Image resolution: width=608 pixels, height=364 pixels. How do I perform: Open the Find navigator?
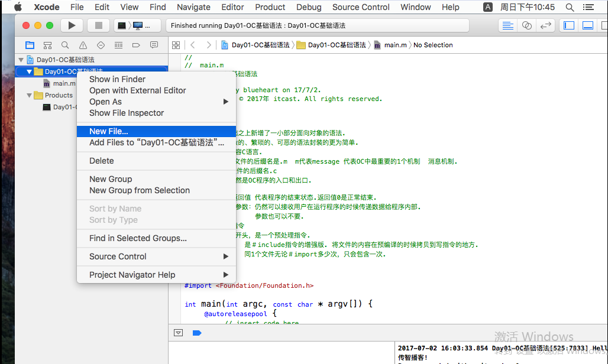tap(65, 45)
